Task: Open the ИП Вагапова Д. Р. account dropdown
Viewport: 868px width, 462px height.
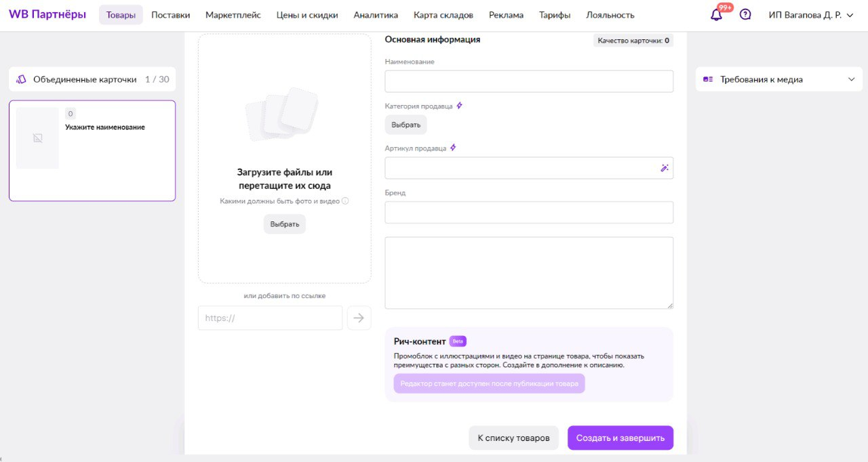Action: (810, 15)
